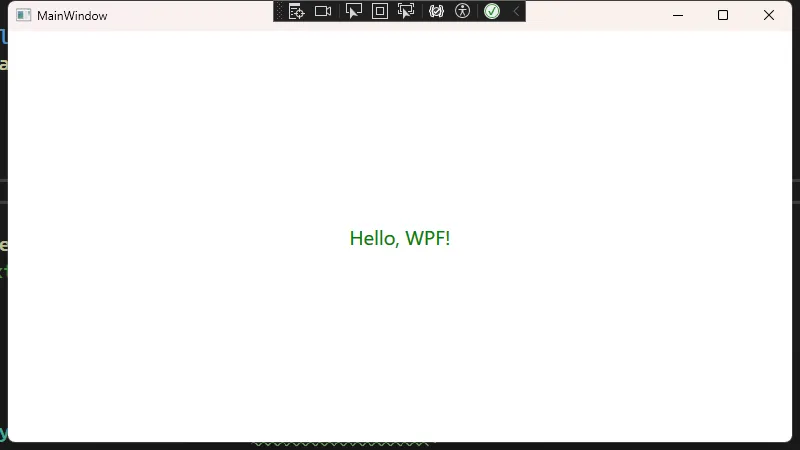Click the Hot Reload braces icon
The height and width of the screenshot is (450, 800).
point(436,12)
